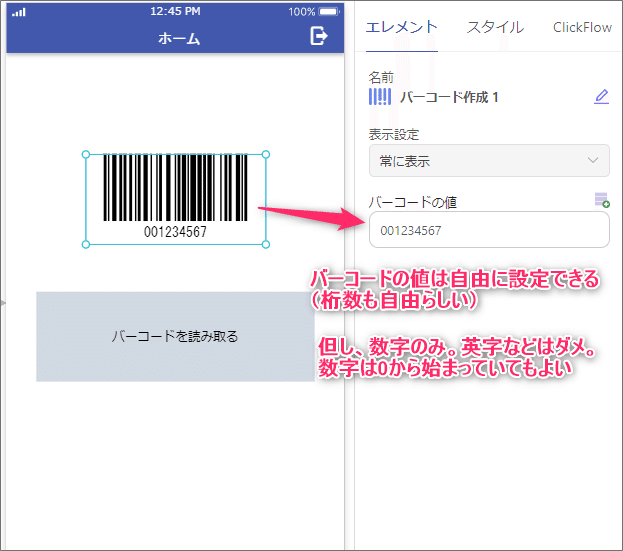Switch to the スタイル tab
The height and width of the screenshot is (551, 623).
click(495, 27)
